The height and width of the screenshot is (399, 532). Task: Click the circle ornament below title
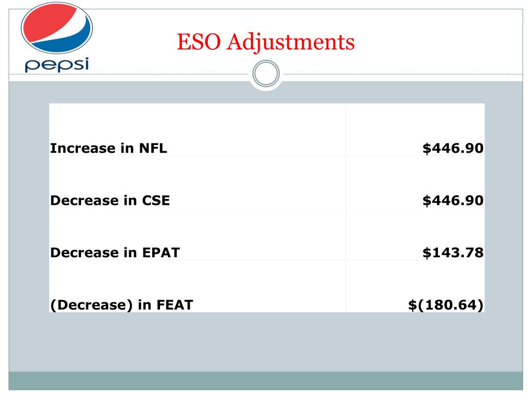(x=266, y=74)
